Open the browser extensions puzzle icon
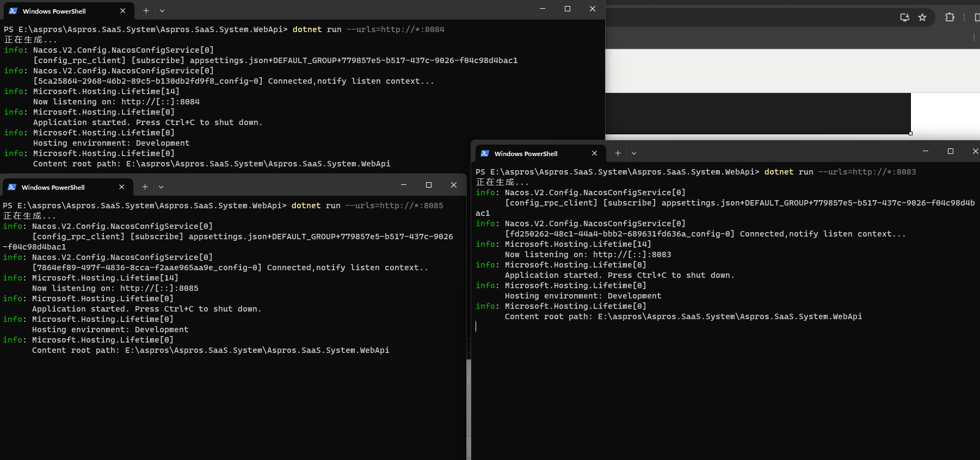980x460 pixels. point(950,17)
